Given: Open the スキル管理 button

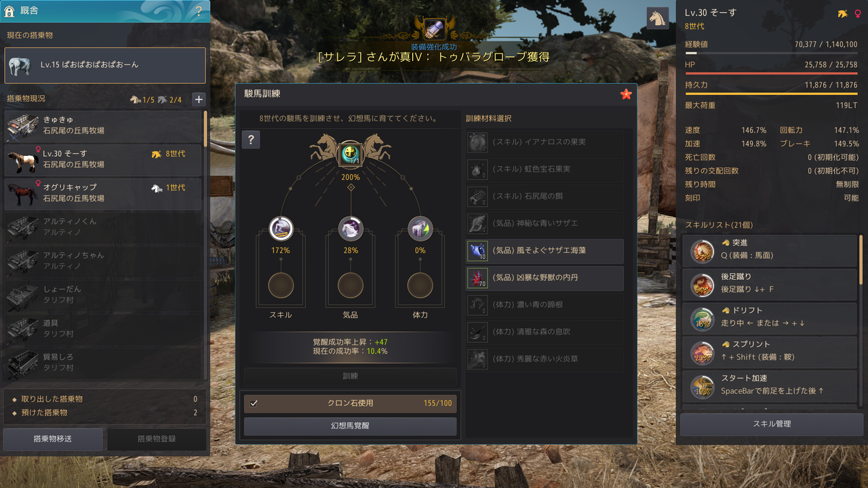Looking at the screenshot, I should [772, 424].
